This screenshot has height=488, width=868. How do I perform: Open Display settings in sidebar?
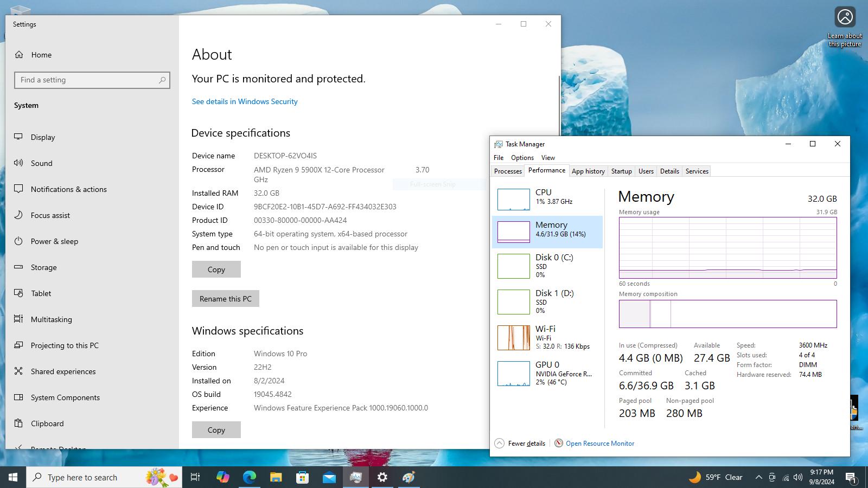pyautogui.click(x=92, y=137)
